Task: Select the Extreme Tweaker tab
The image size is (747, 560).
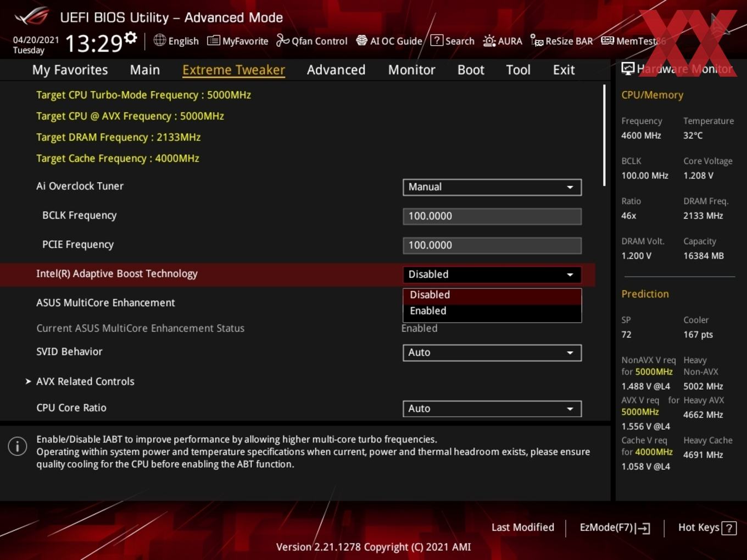Action: [x=233, y=70]
